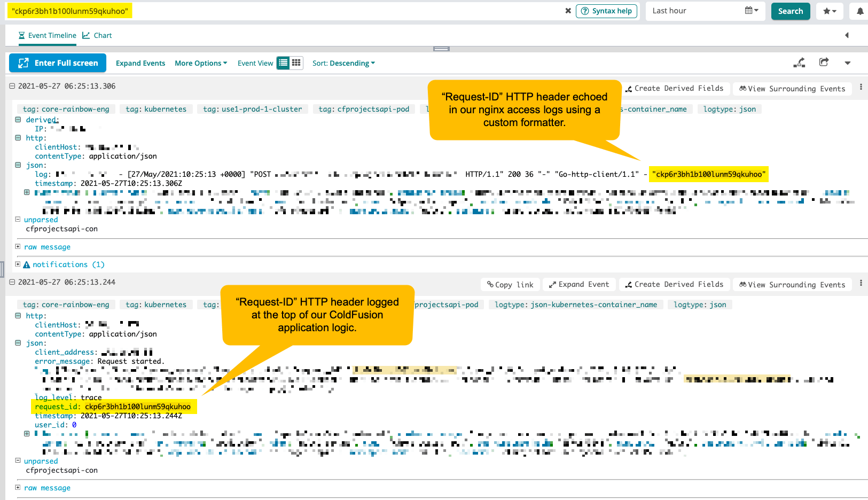Switch Event View to list layout
This screenshot has width=868, height=500.
pos(284,62)
